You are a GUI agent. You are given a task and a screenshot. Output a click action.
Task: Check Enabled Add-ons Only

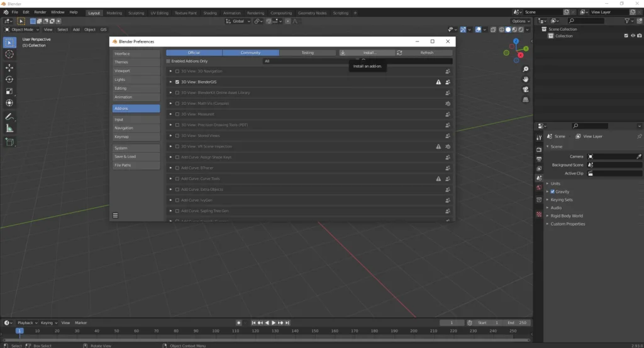pos(169,61)
